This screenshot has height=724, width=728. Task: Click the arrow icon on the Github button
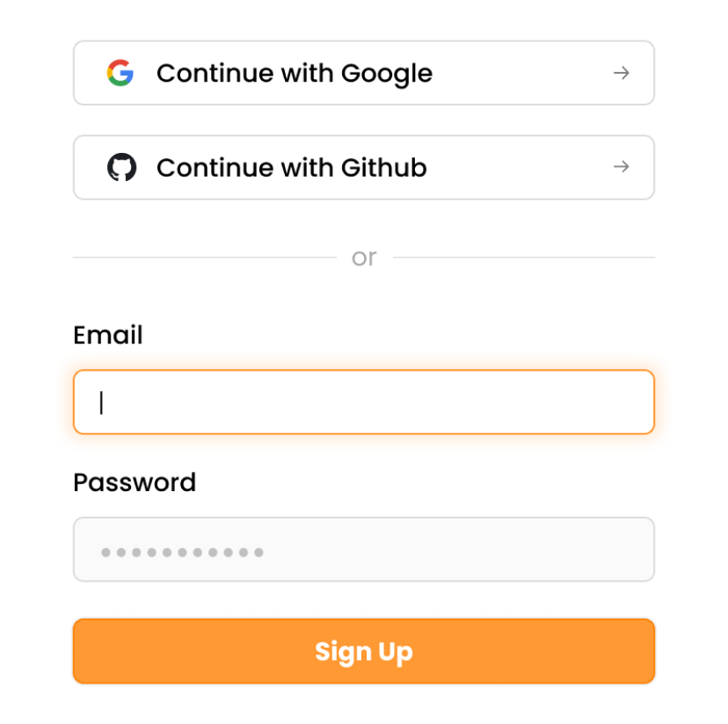(x=622, y=167)
